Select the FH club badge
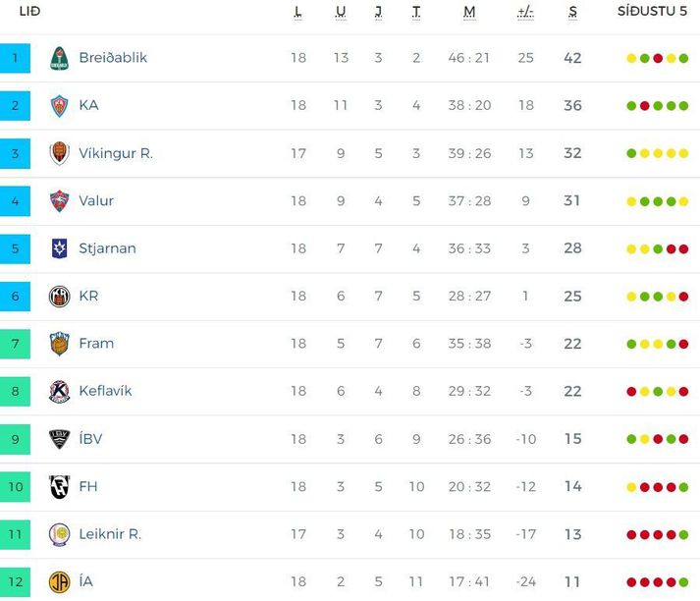Viewport: 700px width, 601px height. pos(59,486)
